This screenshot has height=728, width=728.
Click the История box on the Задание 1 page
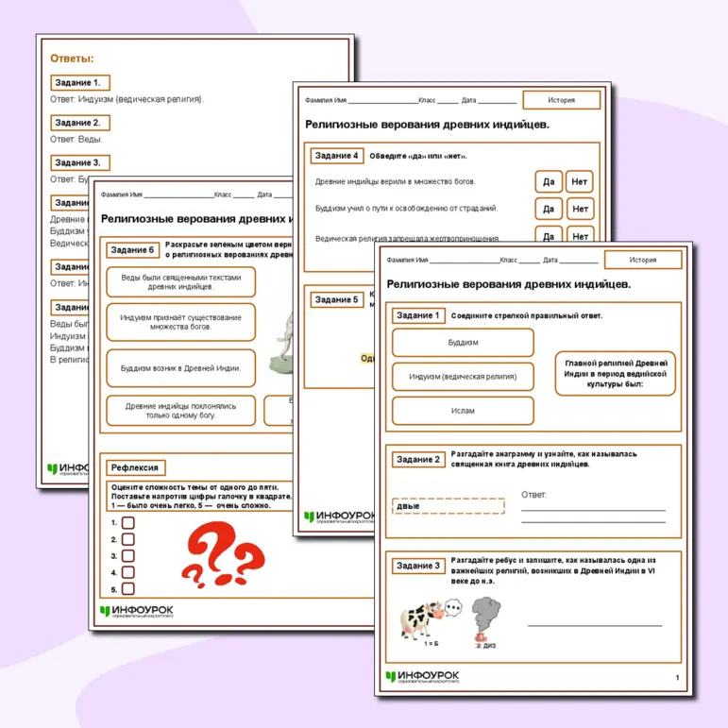[643, 260]
